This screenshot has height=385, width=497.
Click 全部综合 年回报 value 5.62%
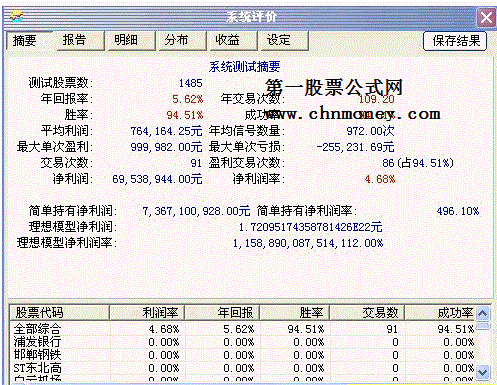tap(239, 329)
